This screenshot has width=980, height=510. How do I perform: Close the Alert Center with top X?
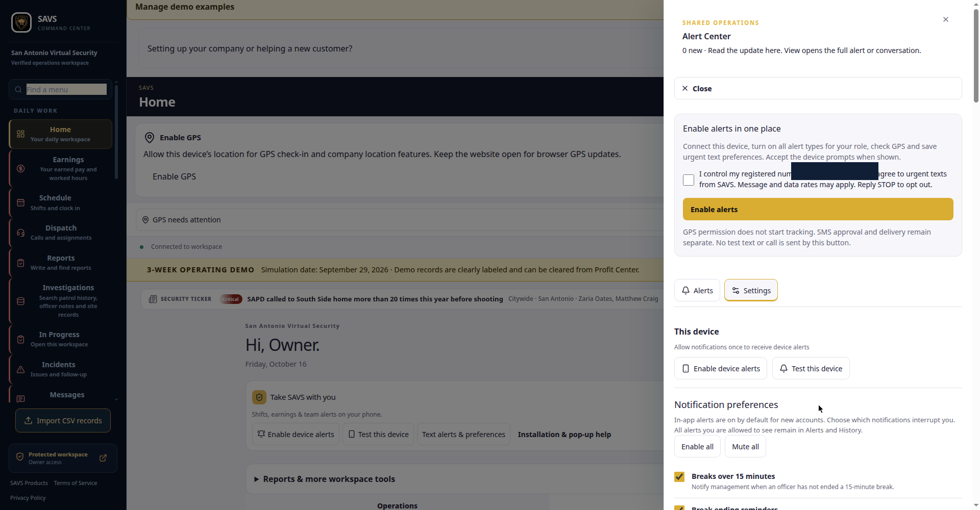coord(946,19)
